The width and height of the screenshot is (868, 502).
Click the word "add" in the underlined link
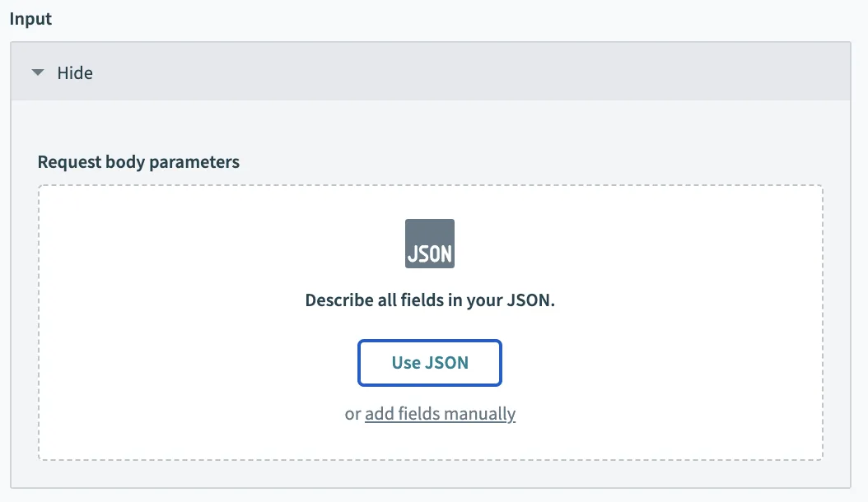click(379, 414)
